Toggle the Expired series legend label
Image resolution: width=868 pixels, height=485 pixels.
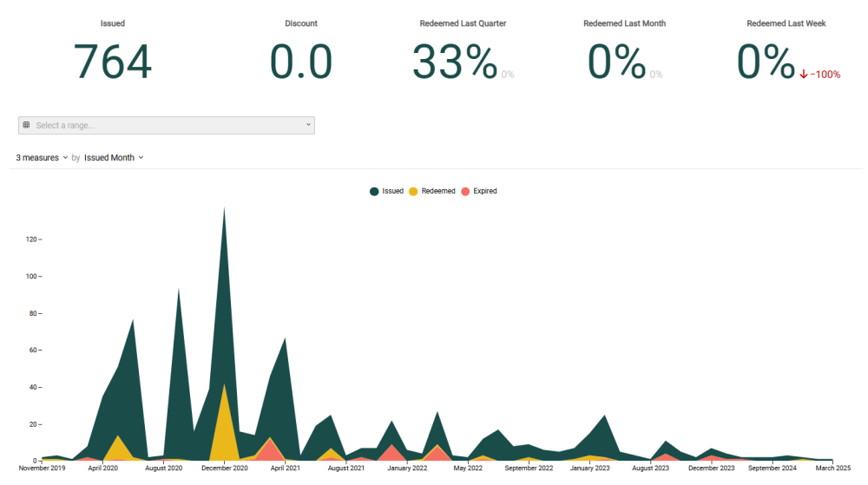coord(484,191)
